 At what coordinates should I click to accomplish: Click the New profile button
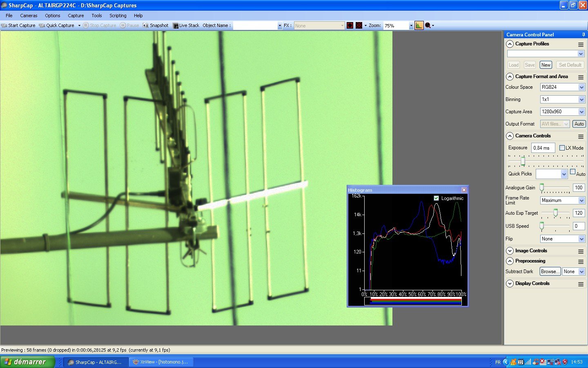546,65
